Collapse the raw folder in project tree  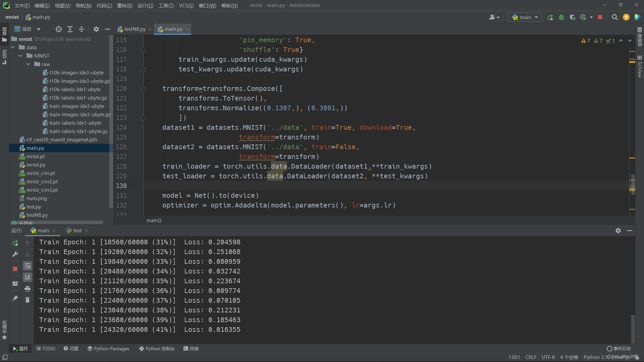(29, 64)
